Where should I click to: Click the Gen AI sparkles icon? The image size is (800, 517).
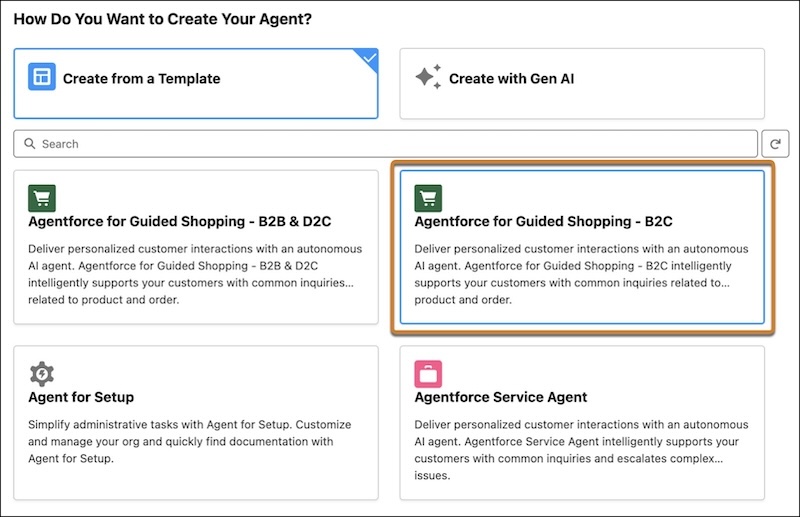[428, 77]
